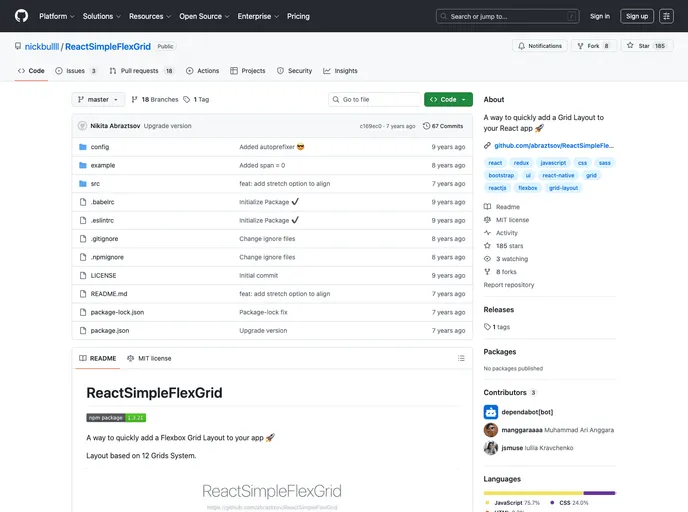688x512 pixels.
Task: Open the config folder icon
Action: coord(82,147)
